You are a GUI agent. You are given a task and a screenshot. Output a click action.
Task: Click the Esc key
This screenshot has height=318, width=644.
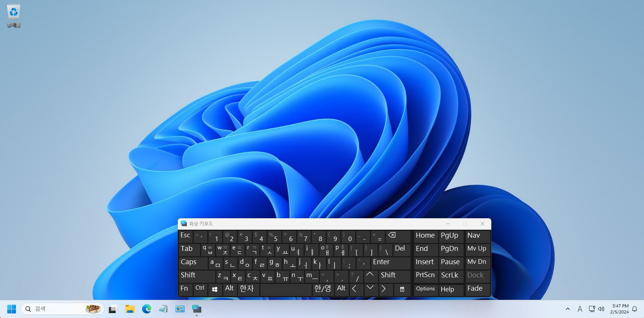[185, 237]
